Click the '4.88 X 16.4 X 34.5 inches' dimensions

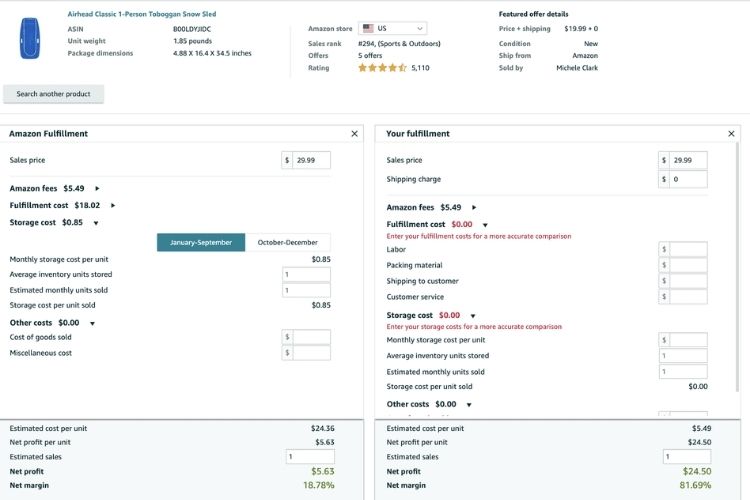click(x=212, y=53)
